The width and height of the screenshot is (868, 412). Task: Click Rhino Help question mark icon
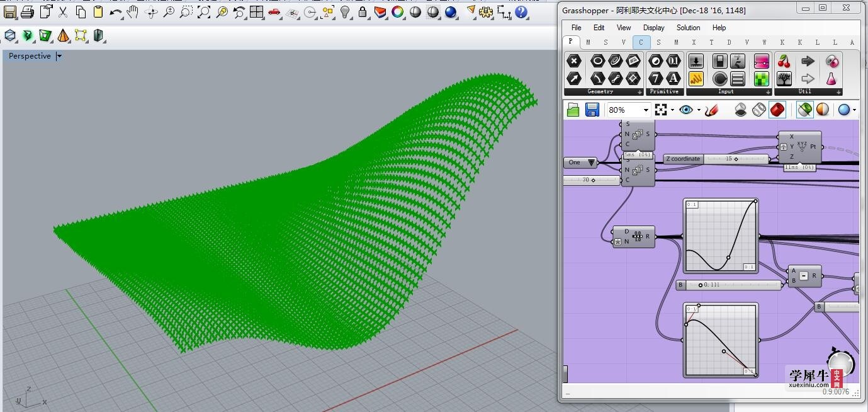point(521,11)
